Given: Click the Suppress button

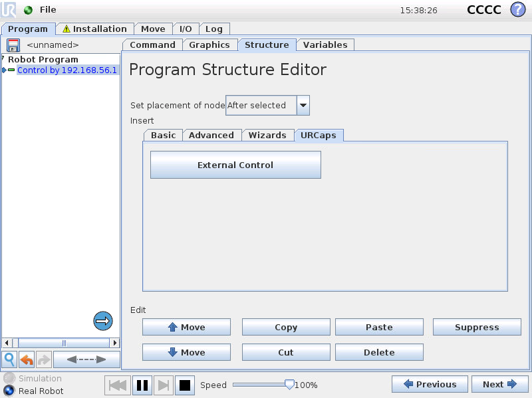Looking at the screenshot, I should (x=476, y=327).
